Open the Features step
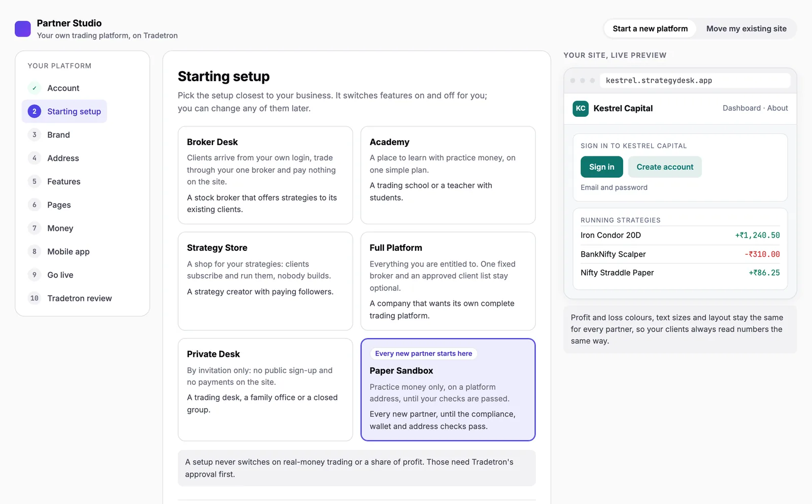Viewport: 812px width, 504px height. [x=55, y=182]
